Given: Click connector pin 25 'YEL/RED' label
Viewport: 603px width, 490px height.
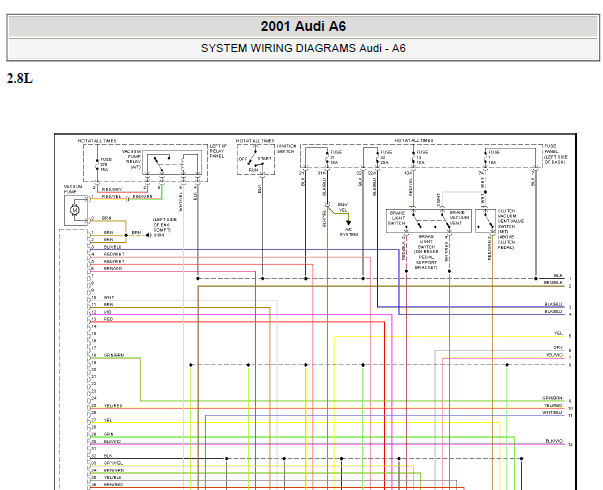Looking at the screenshot, I should [x=113, y=406].
